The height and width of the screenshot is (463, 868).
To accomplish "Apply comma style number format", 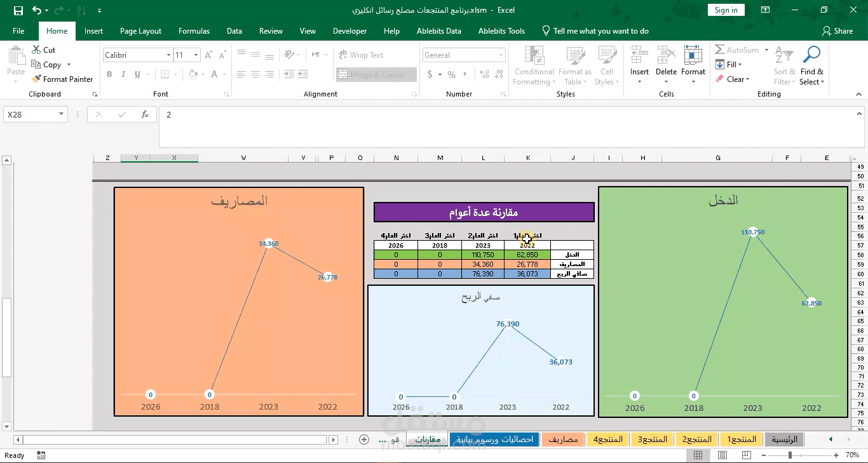I will coord(466,74).
